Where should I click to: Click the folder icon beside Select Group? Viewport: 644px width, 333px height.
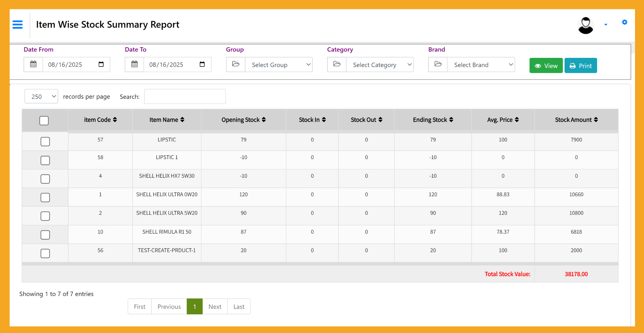pos(236,64)
